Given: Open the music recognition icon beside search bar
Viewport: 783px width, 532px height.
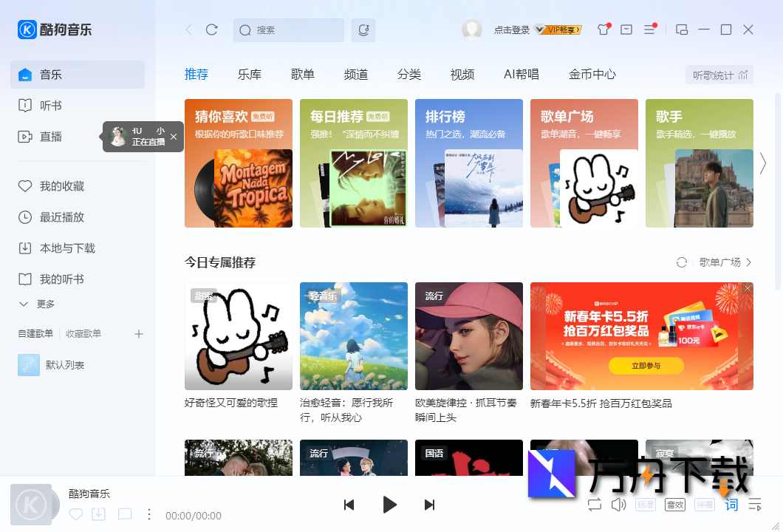Looking at the screenshot, I should click(x=363, y=30).
